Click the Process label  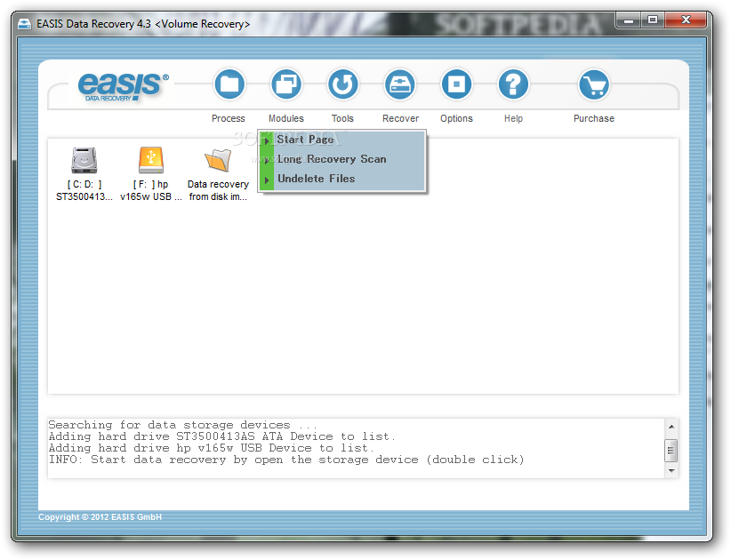(x=228, y=118)
